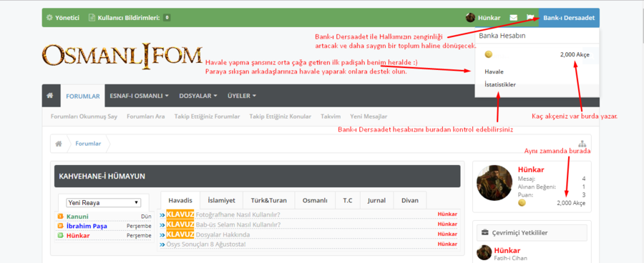Go to home icon in navigation bar

pos(50,96)
